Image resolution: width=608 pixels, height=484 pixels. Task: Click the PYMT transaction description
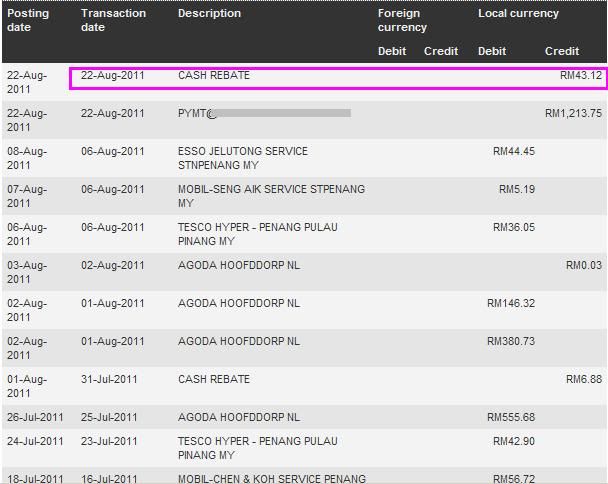[x=197, y=114]
